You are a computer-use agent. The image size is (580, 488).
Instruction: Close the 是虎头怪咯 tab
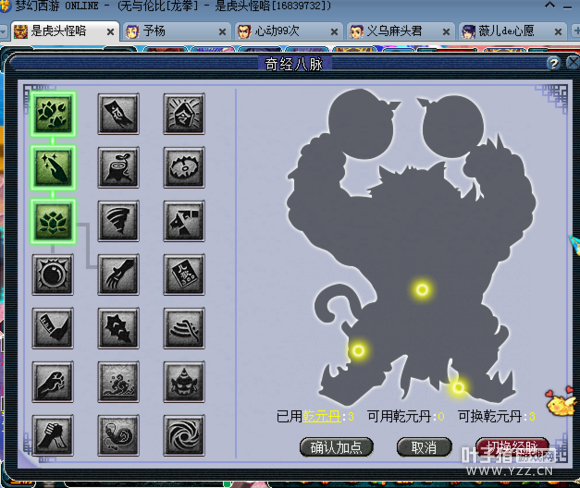coord(110,32)
